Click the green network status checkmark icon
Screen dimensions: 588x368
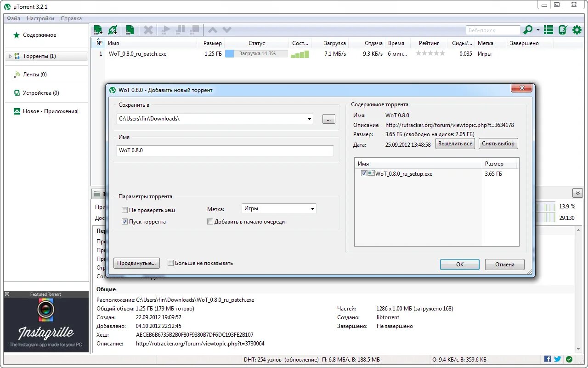(569, 359)
